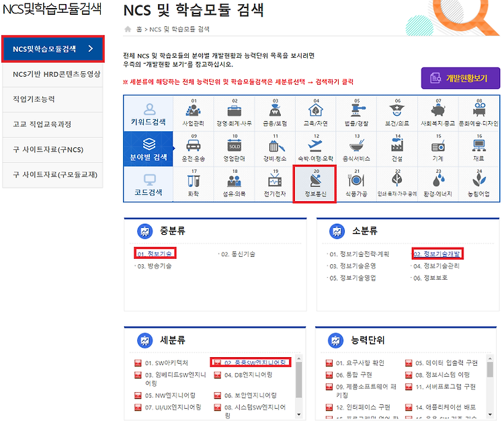The width and height of the screenshot is (504, 421).
Task: Select 소분류 item 02. 정보기술개발
Action: point(437,254)
